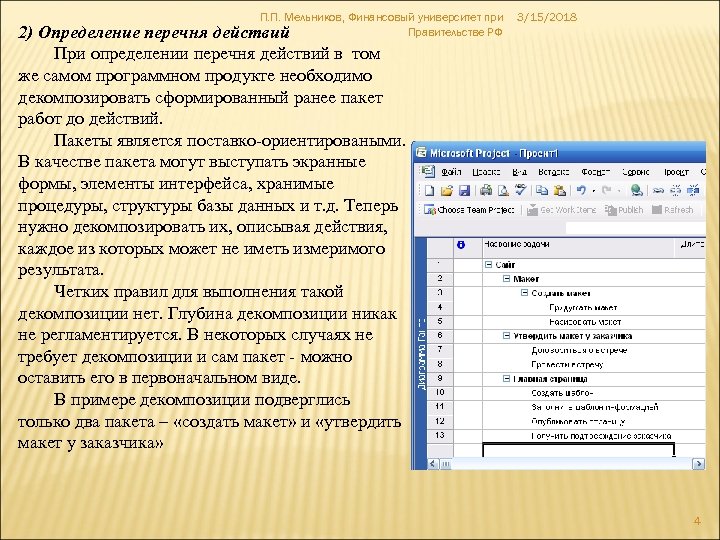This screenshot has width=720, height=540.
Task: Click the Print Preview icon
Action: tap(503, 191)
